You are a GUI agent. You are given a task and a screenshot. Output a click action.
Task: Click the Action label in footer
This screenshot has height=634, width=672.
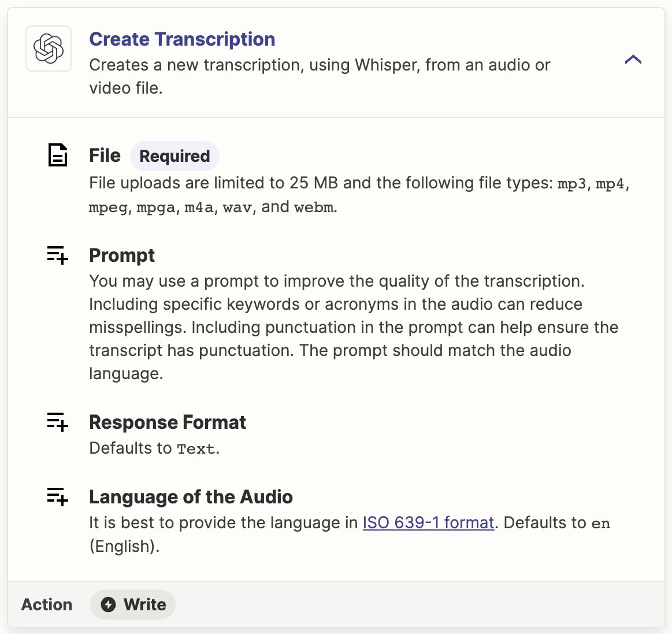[47, 605]
